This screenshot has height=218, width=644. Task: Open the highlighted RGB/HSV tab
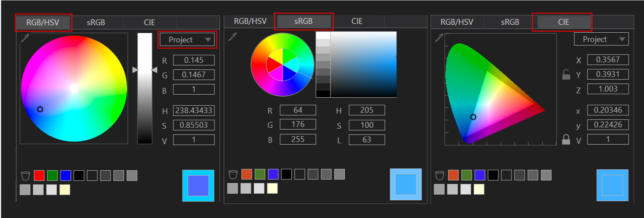[x=43, y=23]
